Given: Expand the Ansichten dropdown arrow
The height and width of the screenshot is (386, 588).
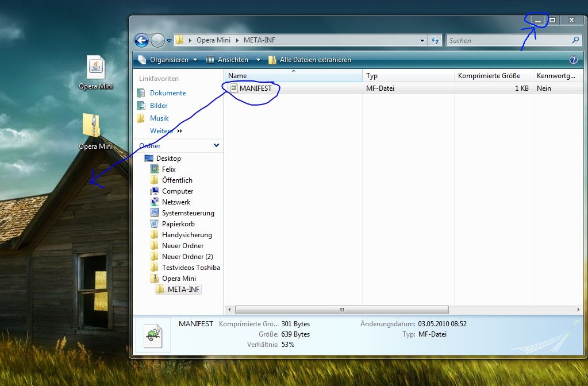Looking at the screenshot, I should click(x=258, y=60).
